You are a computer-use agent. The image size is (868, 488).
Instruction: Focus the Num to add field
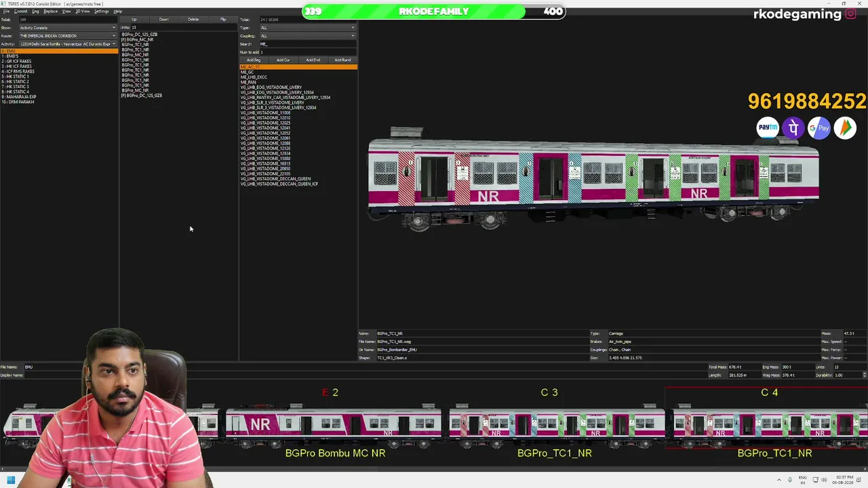pos(307,52)
